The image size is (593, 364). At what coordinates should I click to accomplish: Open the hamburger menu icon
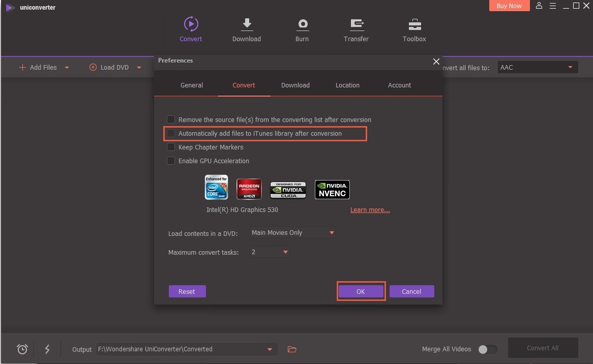[552, 6]
